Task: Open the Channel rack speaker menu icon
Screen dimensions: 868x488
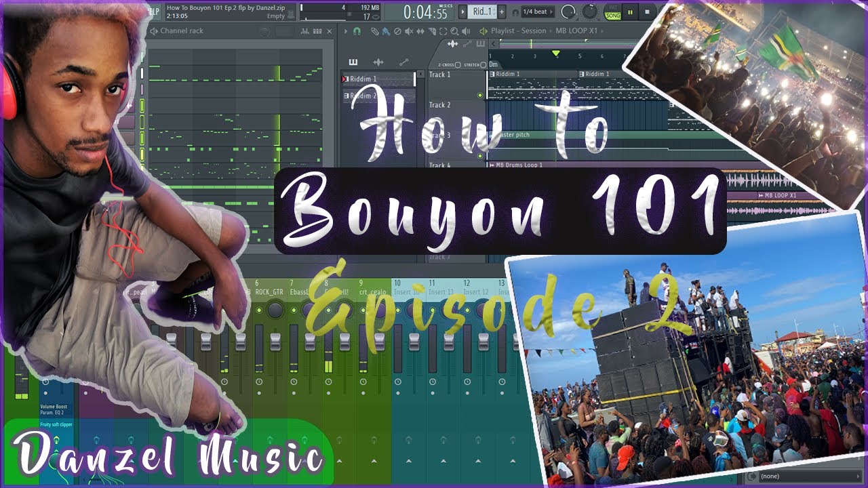Action: pos(154,31)
